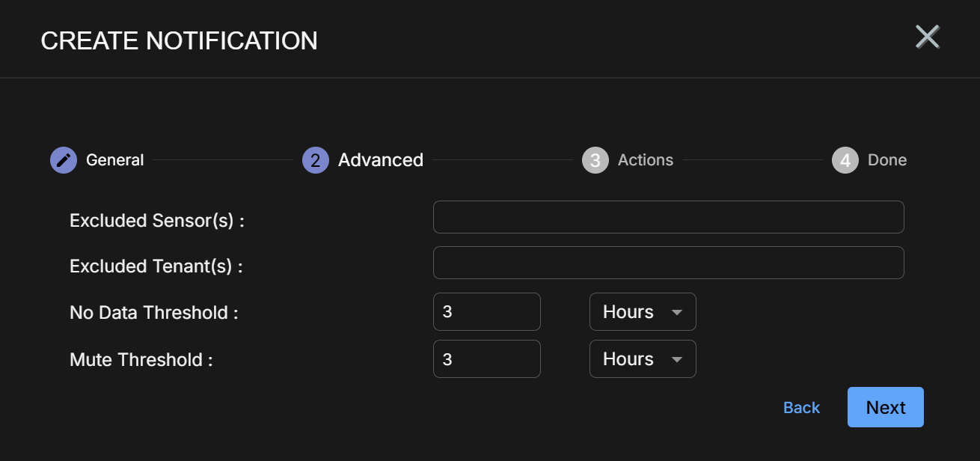Click the Excluded Sensor(s) label text
The width and height of the screenshot is (980, 461).
pyautogui.click(x=157, y=221)
